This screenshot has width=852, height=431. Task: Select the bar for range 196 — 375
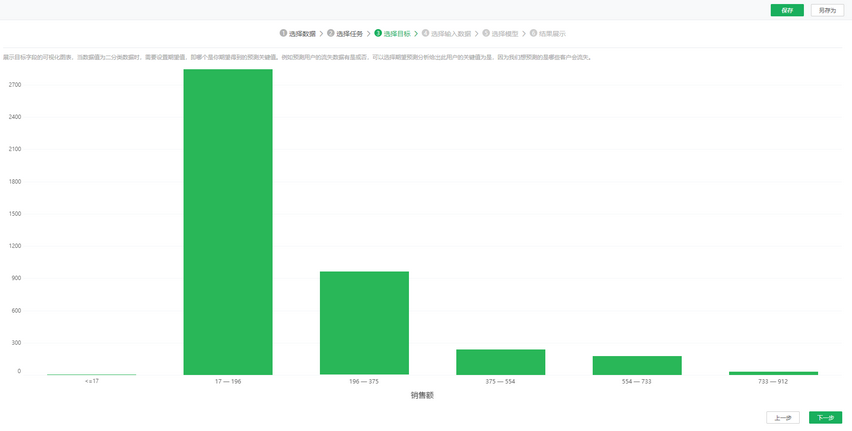pyautogui.click(x=364, y=323)
